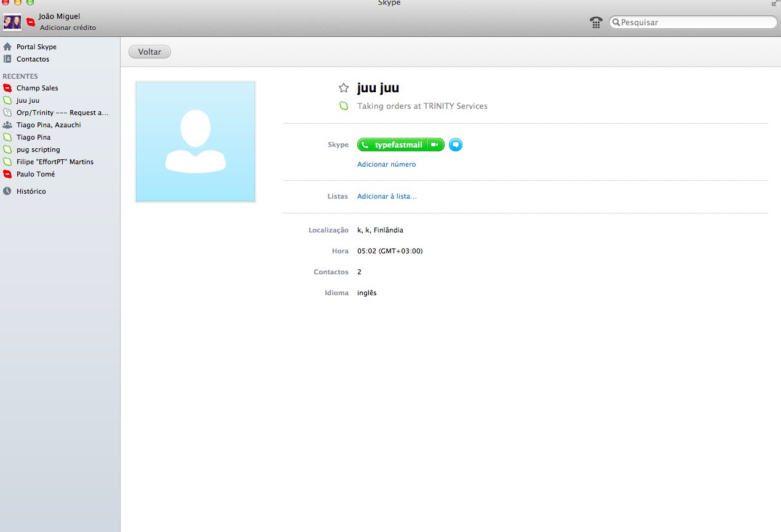Click location value k, k, Finlândia
The image size is (781, 532).
pos(380,230)
